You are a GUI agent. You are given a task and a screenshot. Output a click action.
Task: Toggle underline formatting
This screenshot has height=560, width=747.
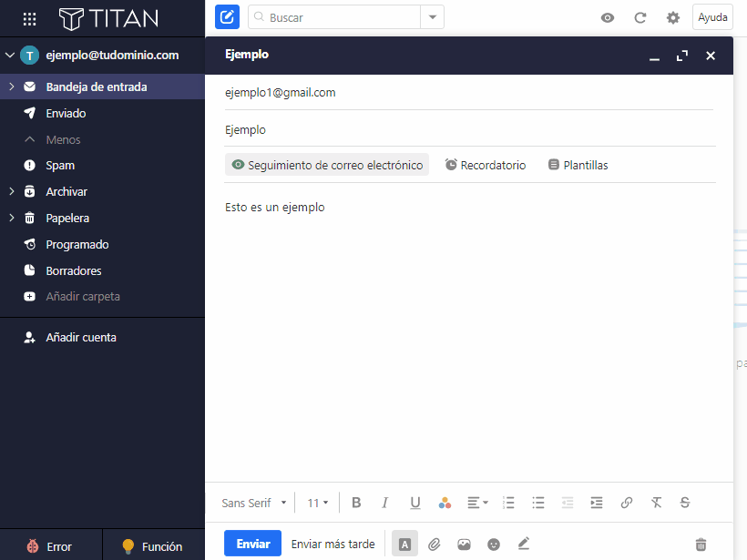pyautogui.click(x=414, y=503)
